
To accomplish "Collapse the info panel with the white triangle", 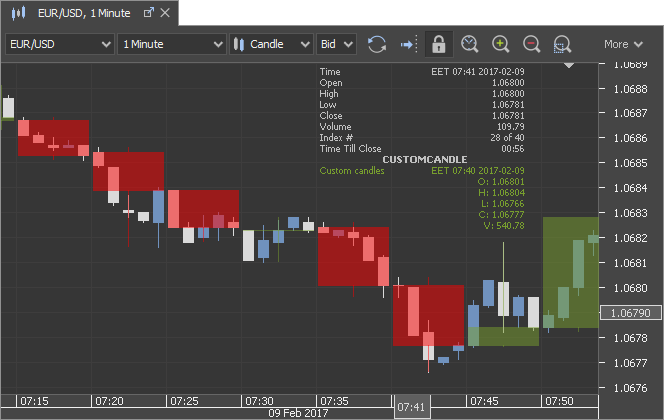I will click(x=568, y=65).
